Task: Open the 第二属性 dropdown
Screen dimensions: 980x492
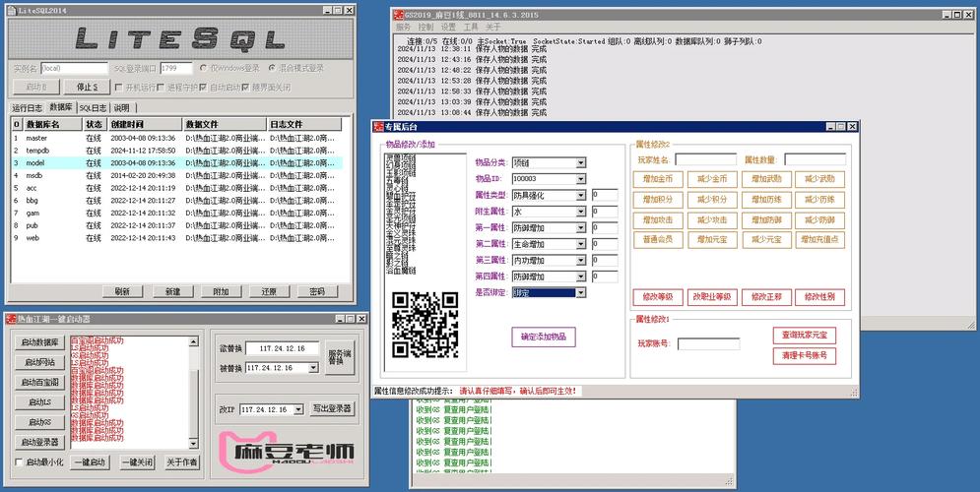Action: (x=581, y=244)
